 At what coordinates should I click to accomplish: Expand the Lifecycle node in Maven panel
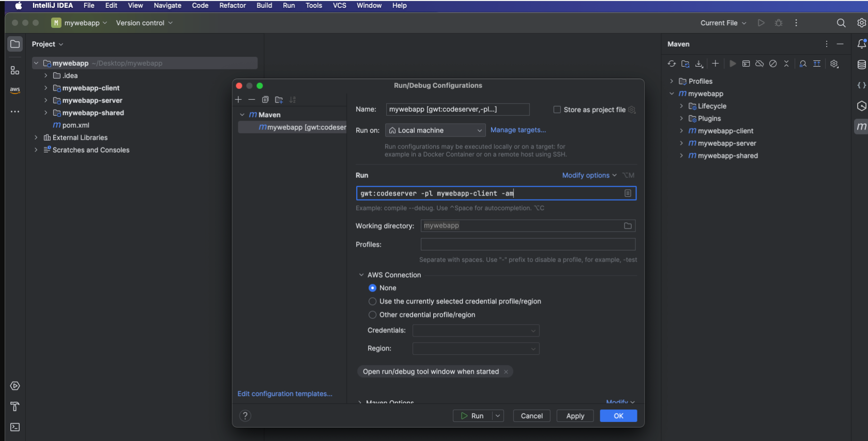coord(681,106)
